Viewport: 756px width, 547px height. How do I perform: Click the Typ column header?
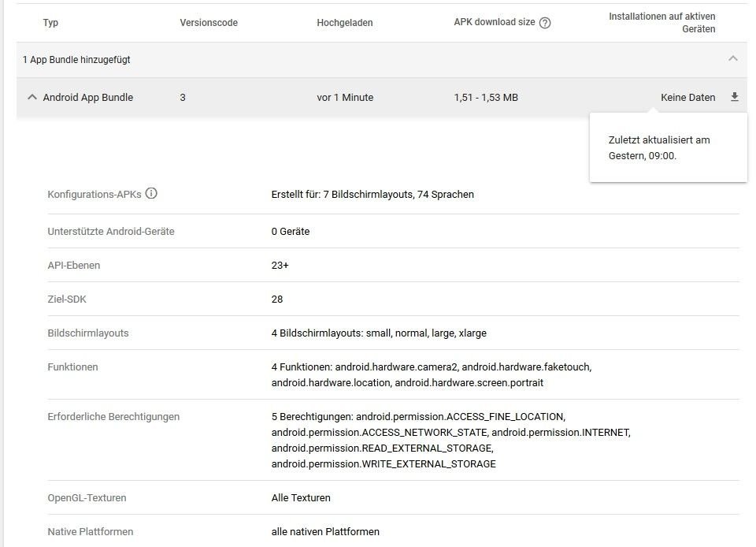click(x=50, y=23)
